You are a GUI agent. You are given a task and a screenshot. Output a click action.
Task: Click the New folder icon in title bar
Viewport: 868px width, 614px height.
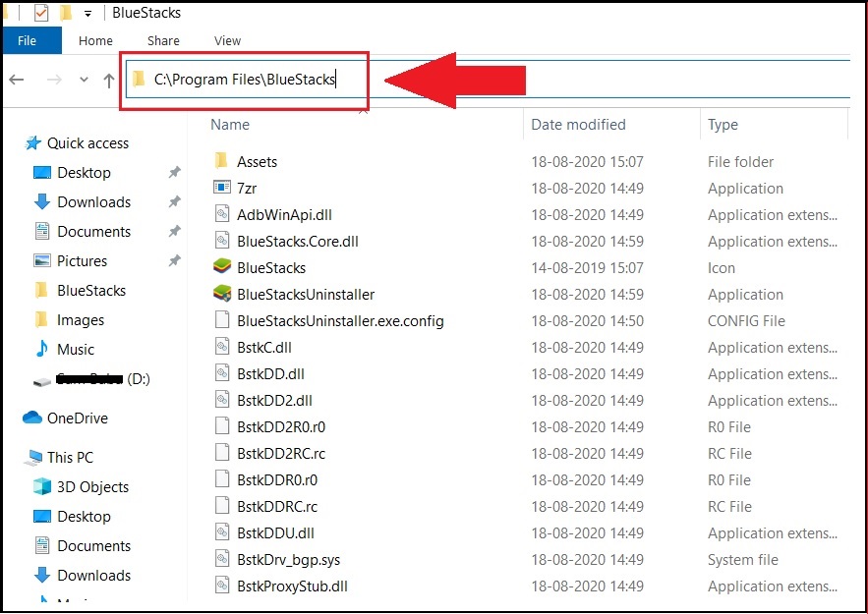[66, 12]
